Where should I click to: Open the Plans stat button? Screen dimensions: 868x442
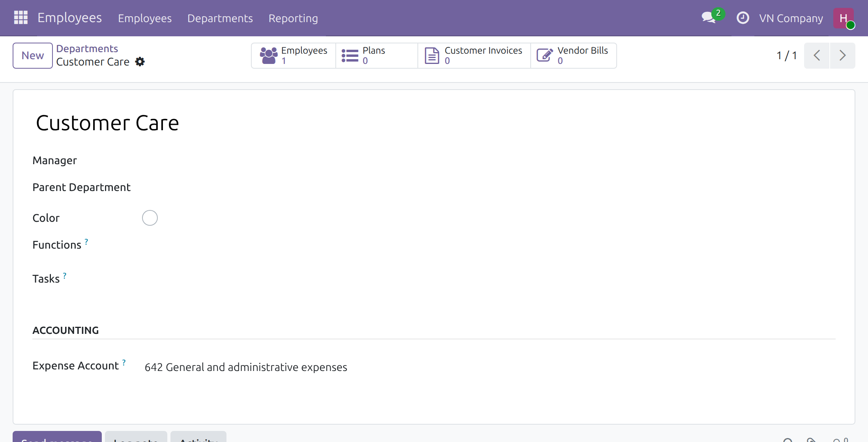click(376, 55)
